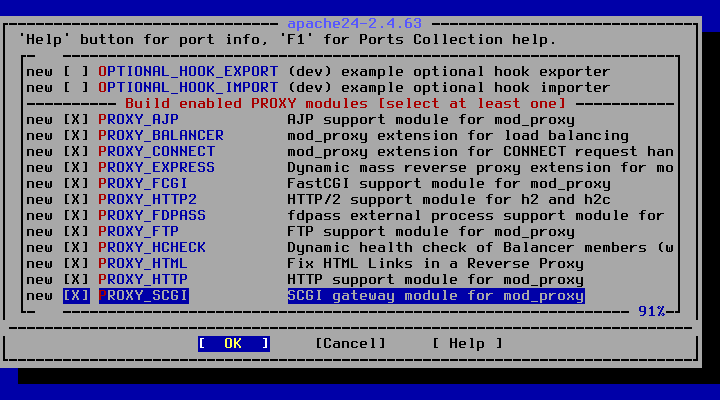
Task: Click the 91% scroll position indicator
Action: click(652, 312)
